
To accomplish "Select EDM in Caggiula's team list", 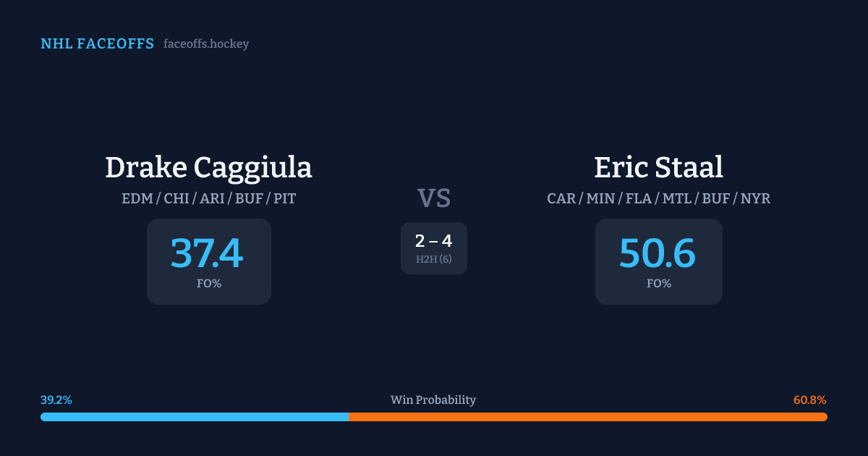I will click(137, 198).
